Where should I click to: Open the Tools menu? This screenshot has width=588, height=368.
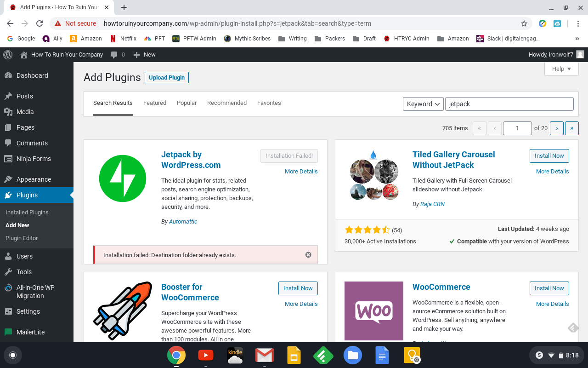click(x=37, y=272)
